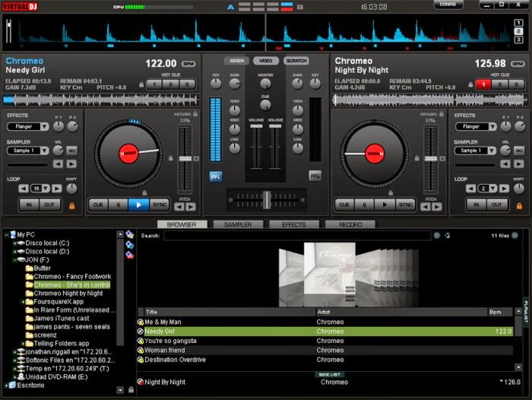
Task: Open the RECORD tab
Action: pos(350,224)
